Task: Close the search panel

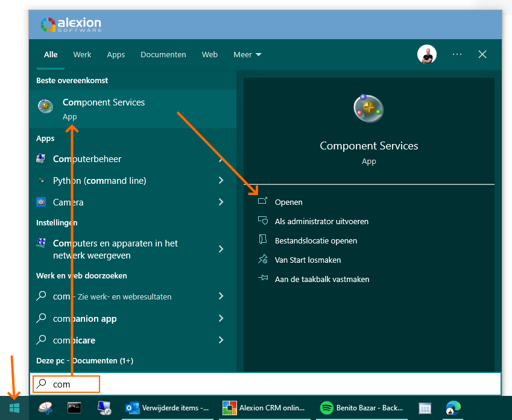Action: 482,54
